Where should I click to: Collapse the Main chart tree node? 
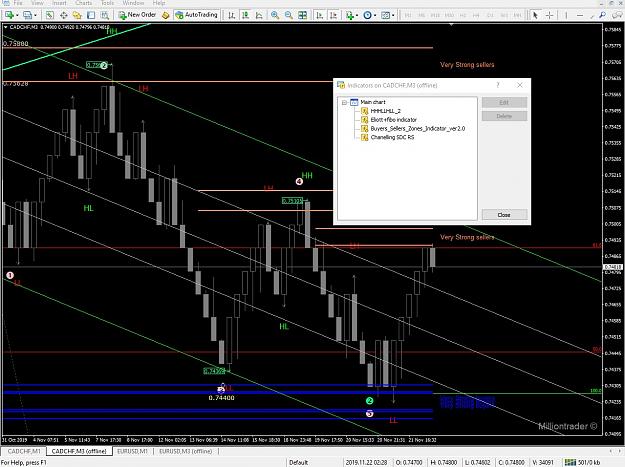344,102
